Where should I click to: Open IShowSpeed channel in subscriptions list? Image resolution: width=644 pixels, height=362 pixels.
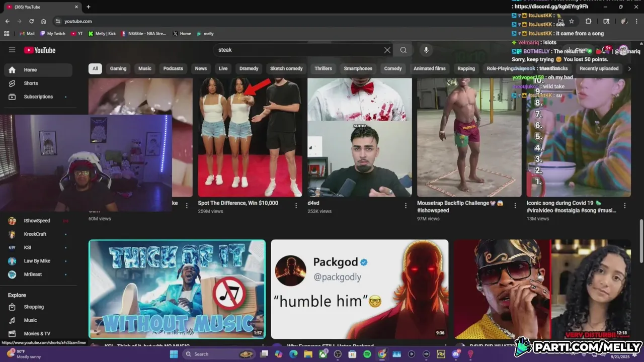[38, 221]
